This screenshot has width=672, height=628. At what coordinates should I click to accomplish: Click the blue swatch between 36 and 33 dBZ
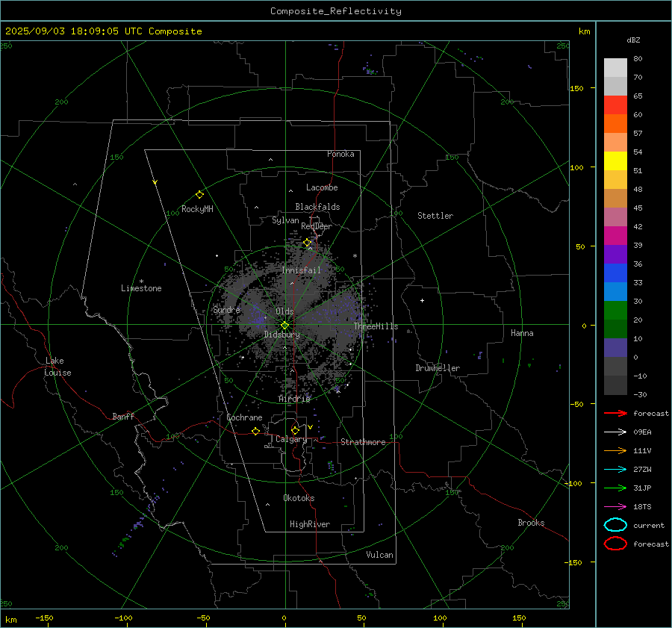click(x=615, y=273)
